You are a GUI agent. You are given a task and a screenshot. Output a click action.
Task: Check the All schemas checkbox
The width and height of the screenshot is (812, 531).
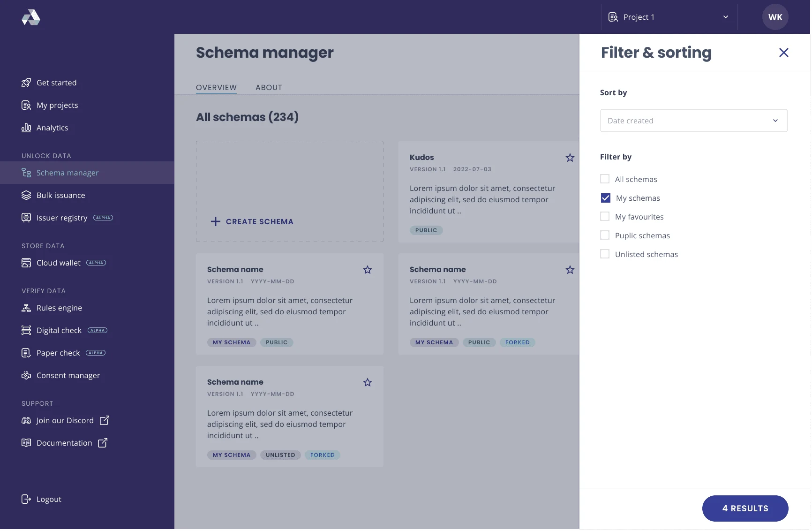pos(605,179)
